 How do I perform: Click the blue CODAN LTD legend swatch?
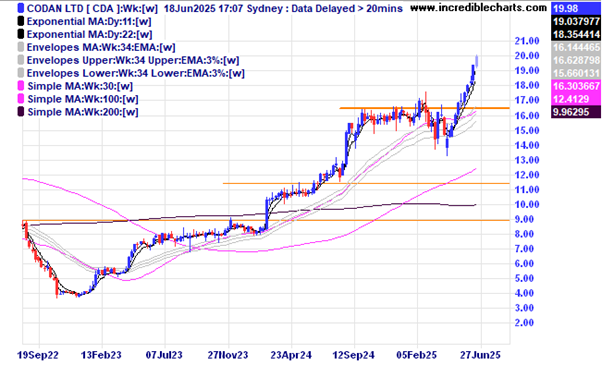(x=21, y=8)
